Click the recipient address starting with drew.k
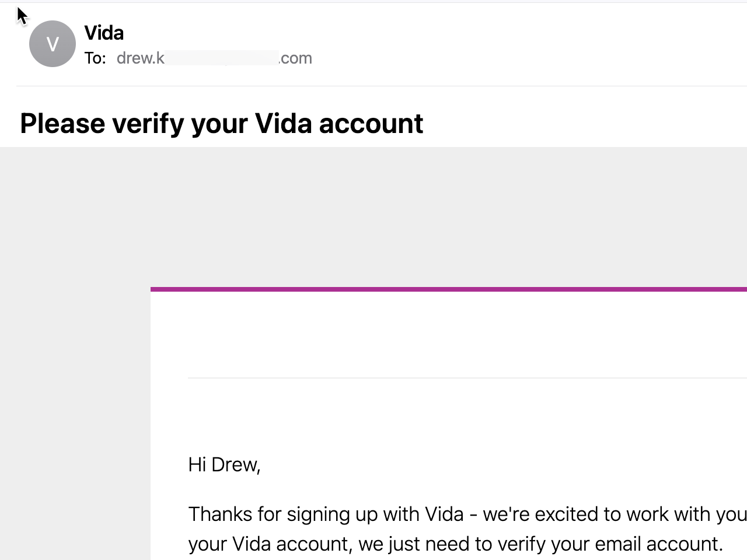This screenshot has height=560, width=747. pyautogui.click(x=214, y=58)
